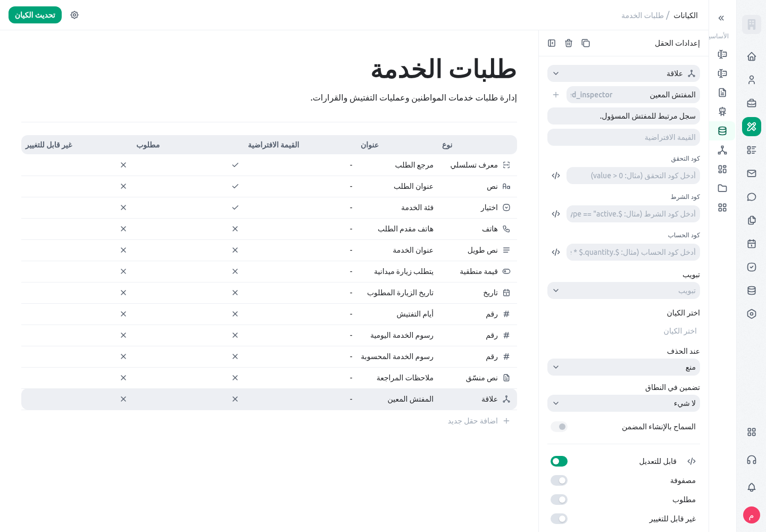Open the user profile sidebar icon

752,80
